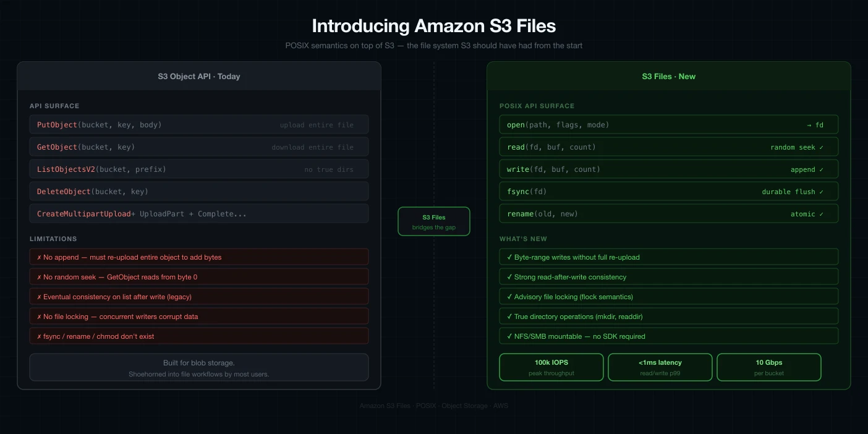Screen dimensions: 868x434
Task: Click the "LIMITATIONS" section heading
Action: click(53, 239)
